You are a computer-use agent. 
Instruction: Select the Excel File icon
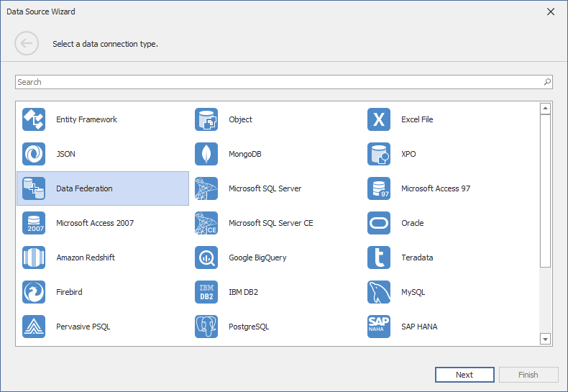379,119
